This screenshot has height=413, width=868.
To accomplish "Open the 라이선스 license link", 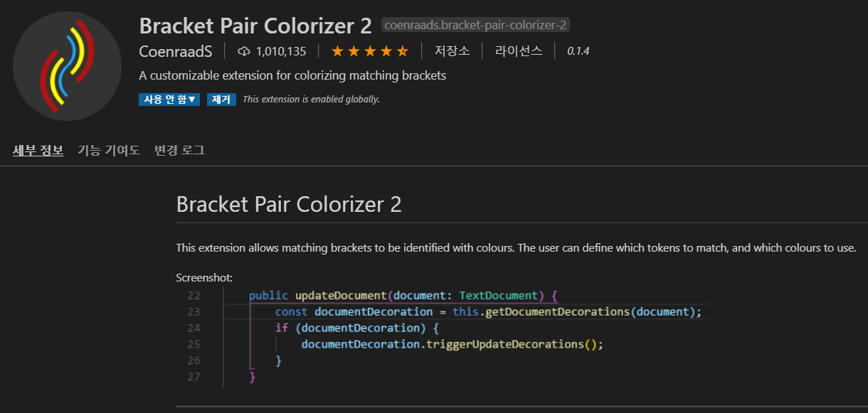I will [x=517, y=50].
